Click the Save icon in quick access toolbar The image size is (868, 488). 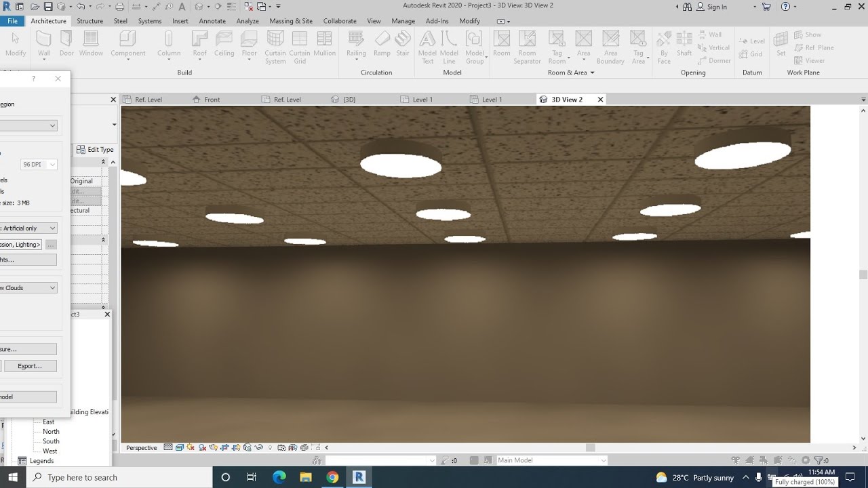click(48, 7)
